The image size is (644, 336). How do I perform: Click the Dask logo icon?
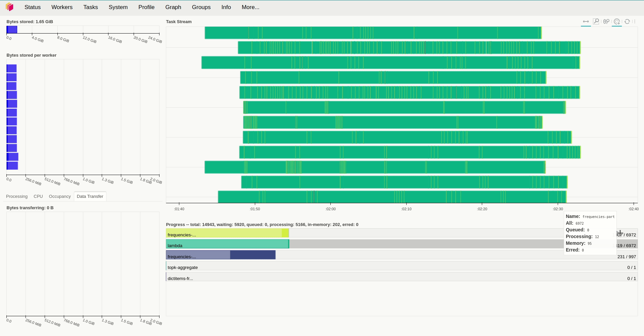9,7
